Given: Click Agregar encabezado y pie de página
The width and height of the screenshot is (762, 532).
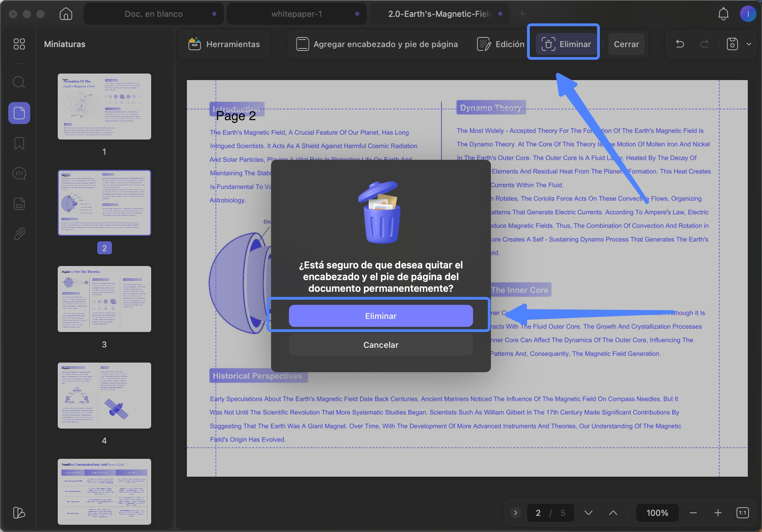Looking at the screenshot, I should click(x=377, y=44).
